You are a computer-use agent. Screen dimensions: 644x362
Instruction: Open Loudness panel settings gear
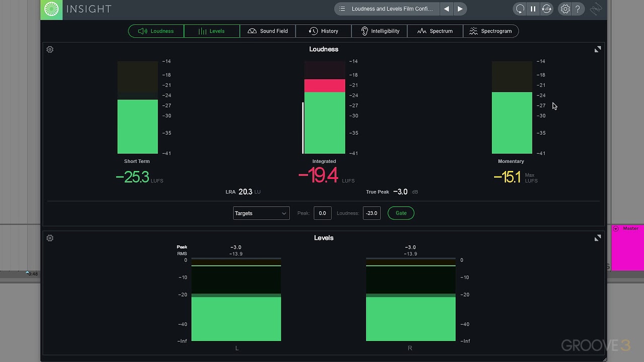pyautogui.click(x=50, y=49)
